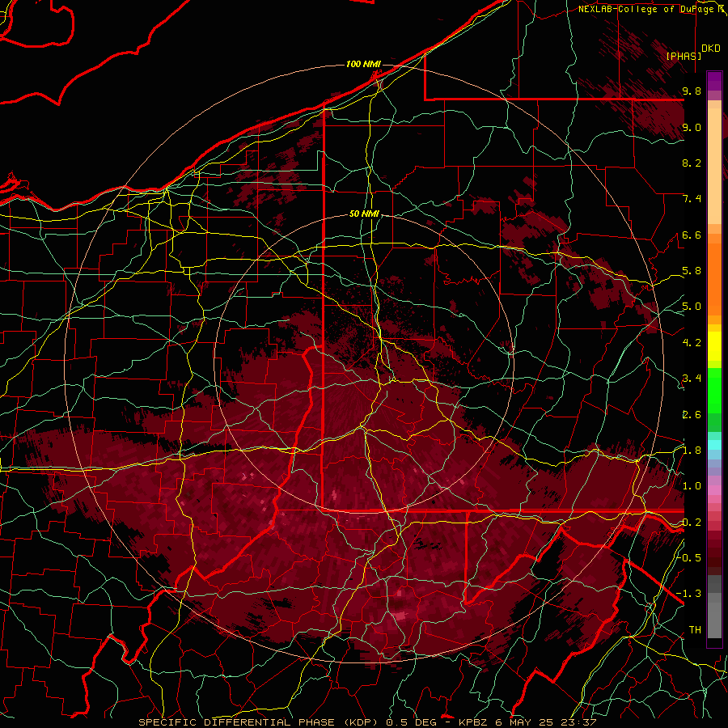Screen dimensions: 728x728
Task: Pick the bright green segment of the color bar
Action: point(714,391)
